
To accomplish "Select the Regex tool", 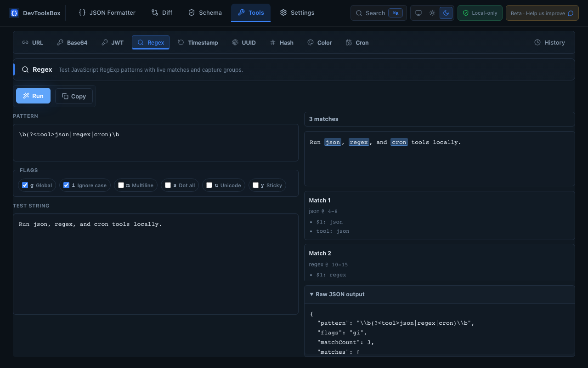I will pos(151,42).
